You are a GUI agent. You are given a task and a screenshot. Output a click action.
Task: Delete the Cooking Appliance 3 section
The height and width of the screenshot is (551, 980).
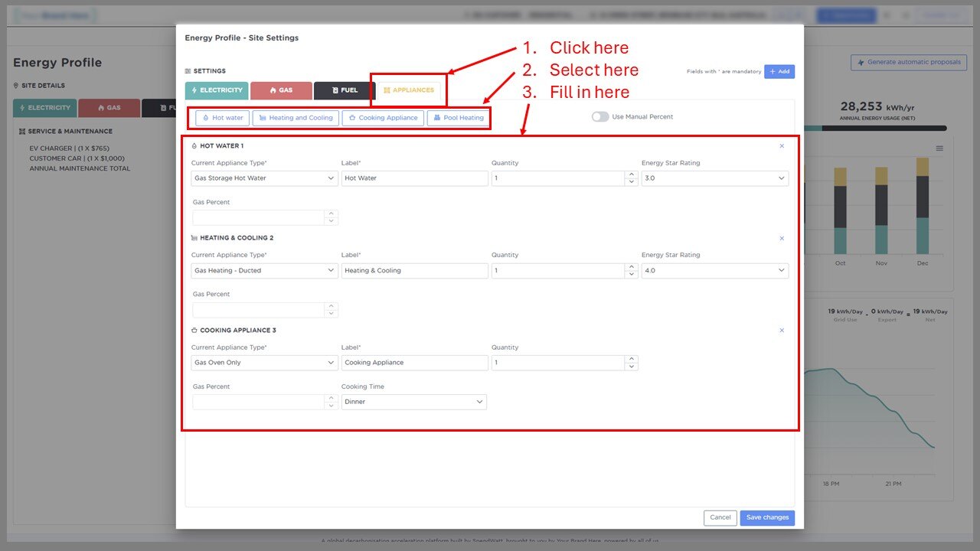pyautogui.click(x=782, y=331)
